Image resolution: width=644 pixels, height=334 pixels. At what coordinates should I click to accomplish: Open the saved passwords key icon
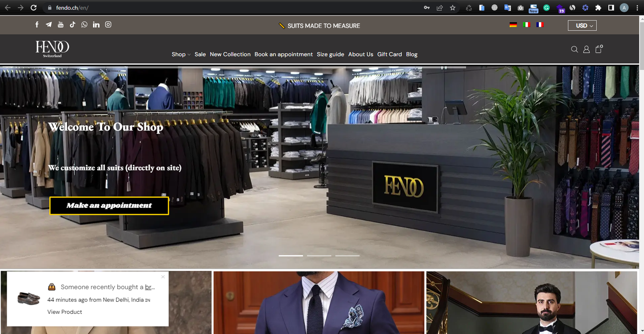tap(427, 8)
